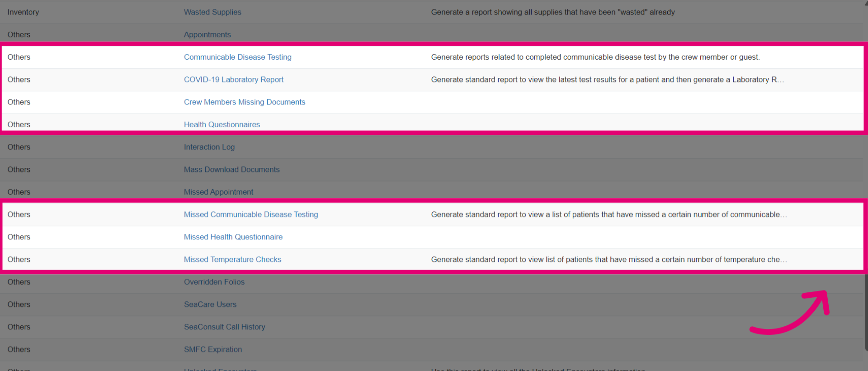Click Others cell in COVID-19 Laboratory Report row
The image size is (868, 371).
pos(19,80)
